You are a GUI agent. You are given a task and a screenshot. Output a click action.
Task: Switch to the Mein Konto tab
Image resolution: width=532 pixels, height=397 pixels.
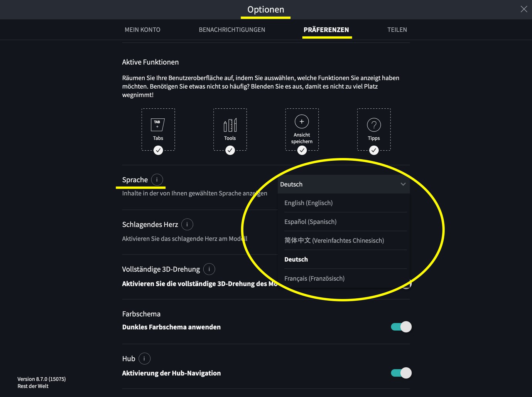142,29
